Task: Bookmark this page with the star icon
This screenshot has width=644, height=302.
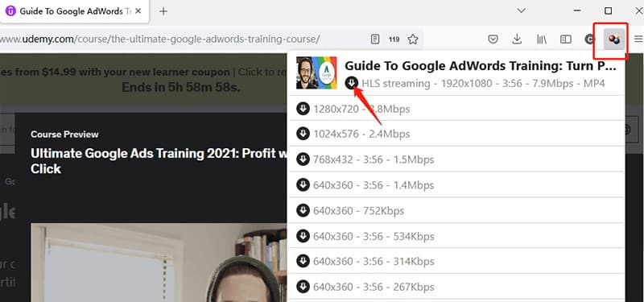Action: pos(413,39)
